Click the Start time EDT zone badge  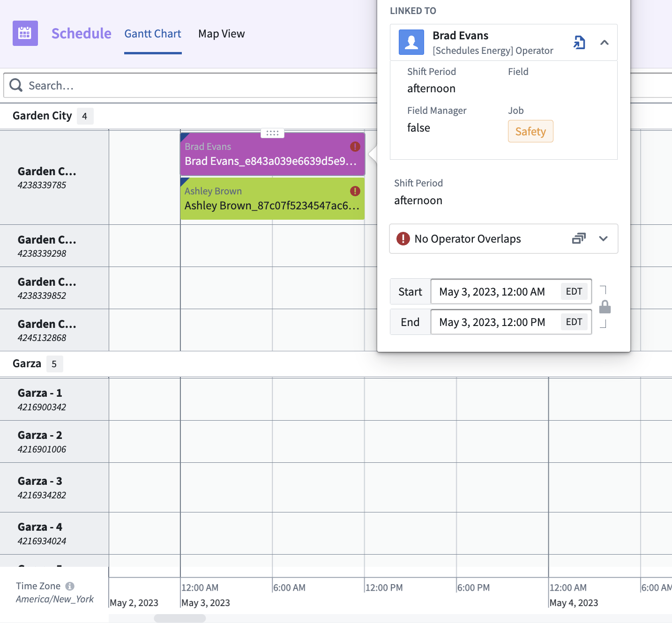tap(574, 291)
